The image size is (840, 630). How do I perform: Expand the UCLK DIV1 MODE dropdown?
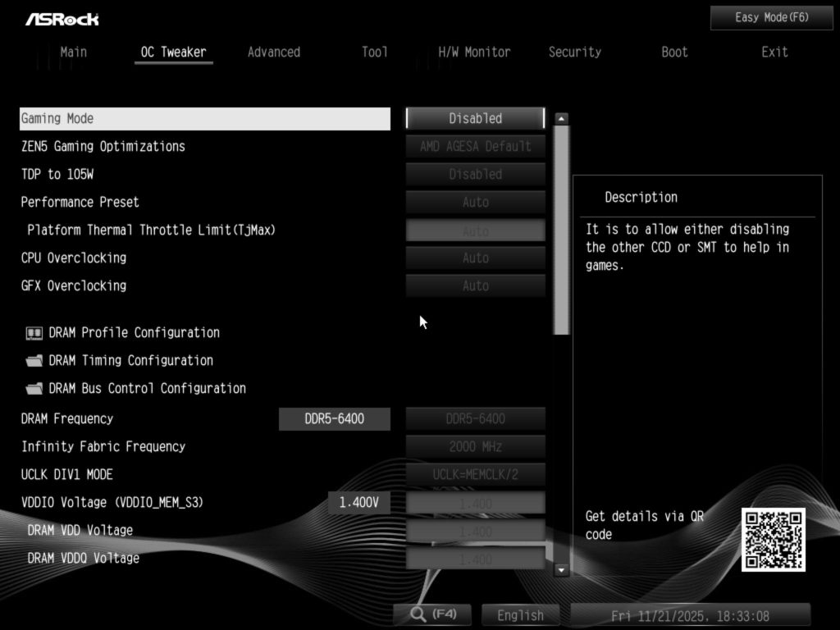pyautogui.click(x=475, y=474)
